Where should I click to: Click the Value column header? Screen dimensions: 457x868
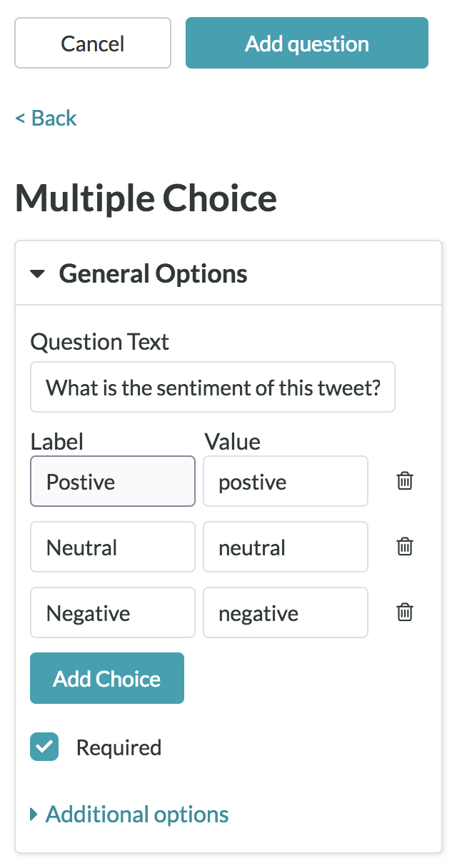pyautogui.click(x=233, y=442)
